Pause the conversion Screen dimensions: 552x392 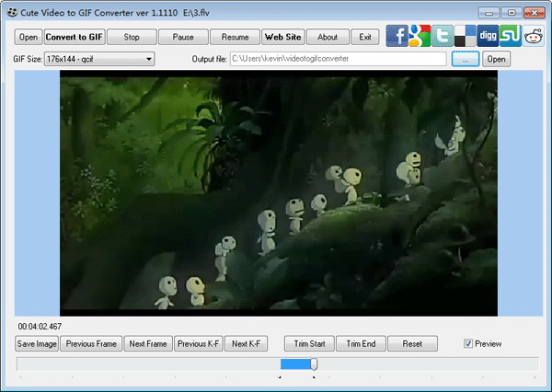coord(183,37)
